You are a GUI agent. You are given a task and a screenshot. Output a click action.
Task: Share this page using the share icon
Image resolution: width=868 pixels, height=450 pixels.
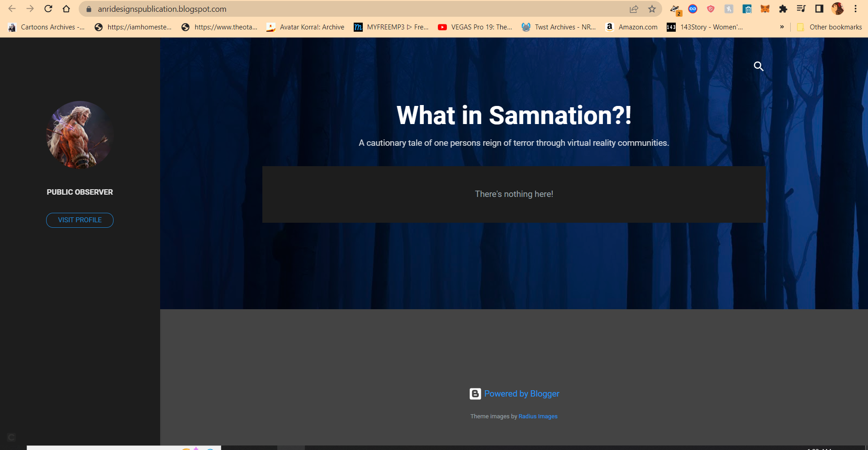(x=634, y=9)
